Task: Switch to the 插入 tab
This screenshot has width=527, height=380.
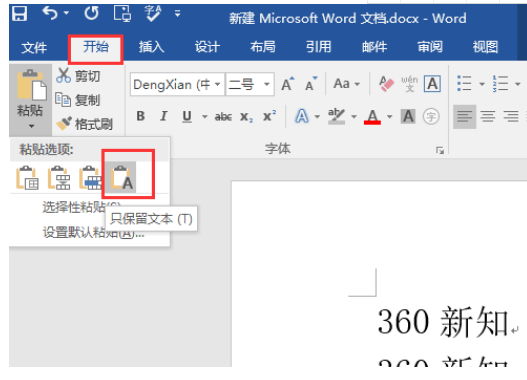Action: (152, 47)
